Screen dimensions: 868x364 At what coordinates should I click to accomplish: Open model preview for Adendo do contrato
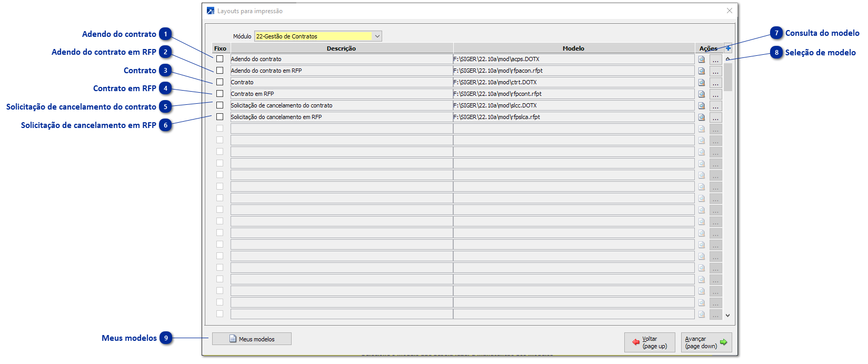click(x=702, y=59)
